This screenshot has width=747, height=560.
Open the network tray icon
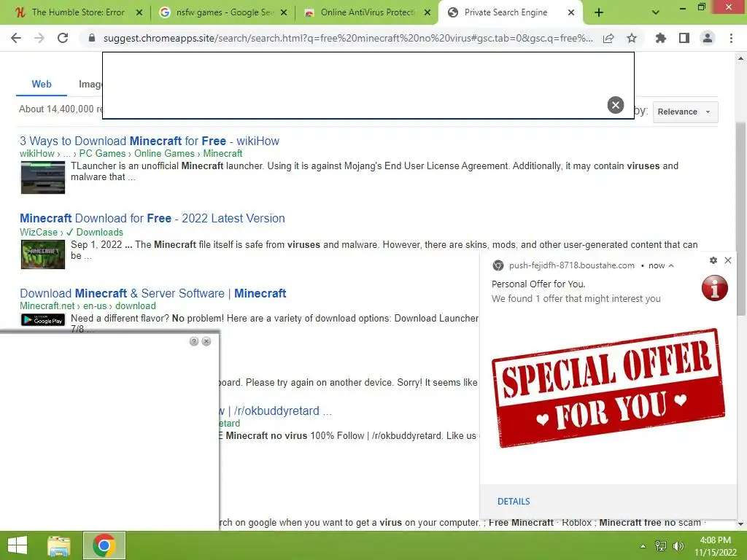(661, 546)
